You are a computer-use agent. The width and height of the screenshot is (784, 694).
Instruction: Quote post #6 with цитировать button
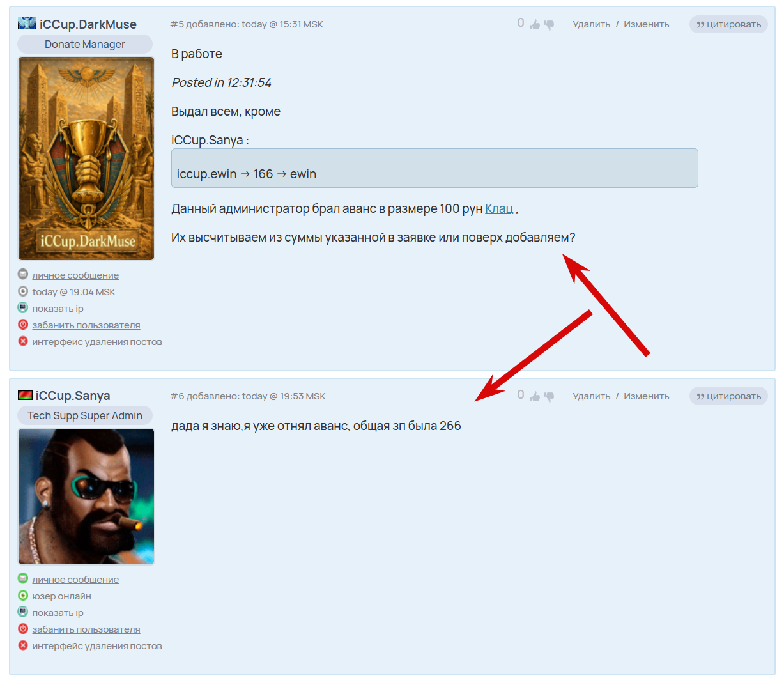click(x=728, y=396)
